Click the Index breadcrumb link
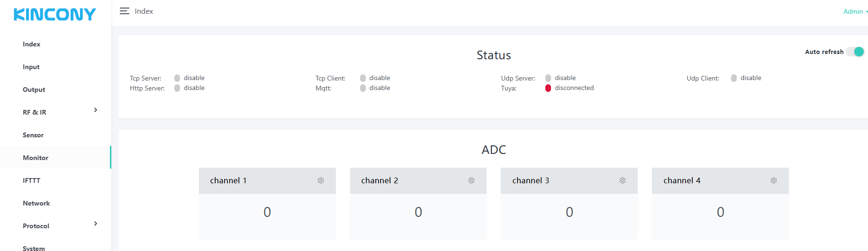Image resolution: width=868 pixels, height=251 pixels. 144,11
